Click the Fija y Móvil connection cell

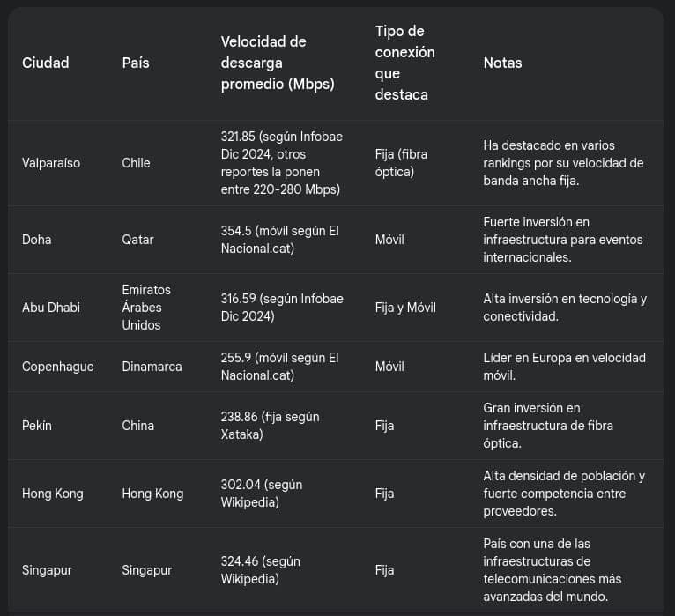pos(405,308)
